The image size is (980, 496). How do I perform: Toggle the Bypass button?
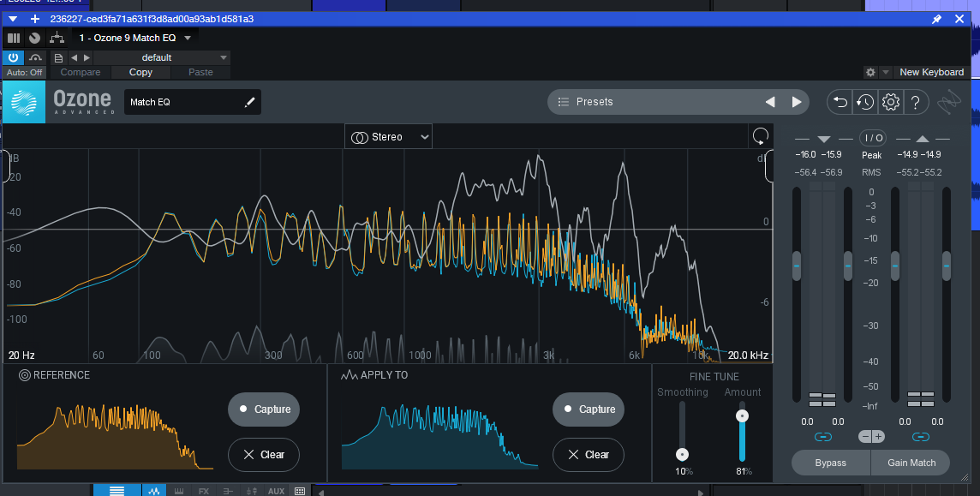(x=831, y=463)
